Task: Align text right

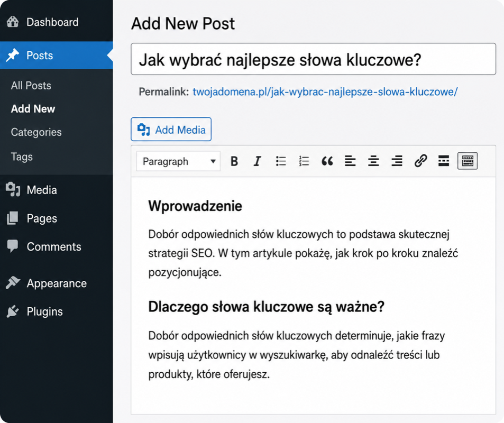Action: (397, 161)
